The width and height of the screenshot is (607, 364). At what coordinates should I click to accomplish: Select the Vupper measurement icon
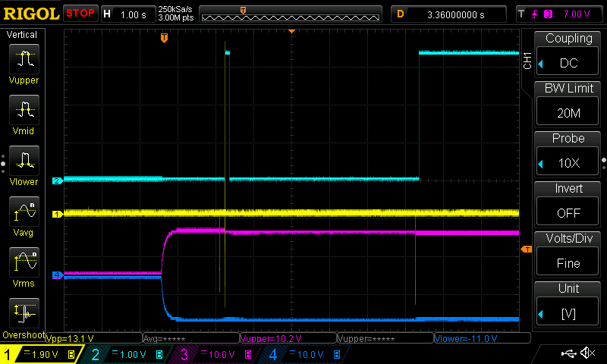24,59
